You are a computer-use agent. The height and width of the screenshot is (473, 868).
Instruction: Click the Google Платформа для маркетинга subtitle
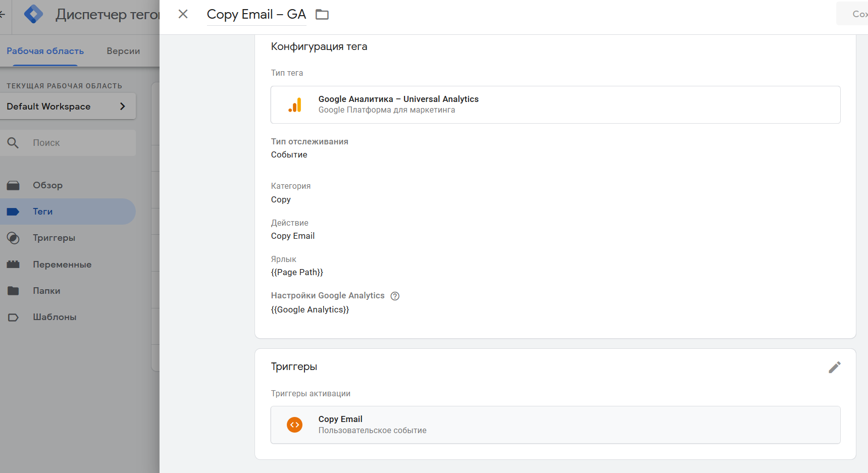pos(387,110)
